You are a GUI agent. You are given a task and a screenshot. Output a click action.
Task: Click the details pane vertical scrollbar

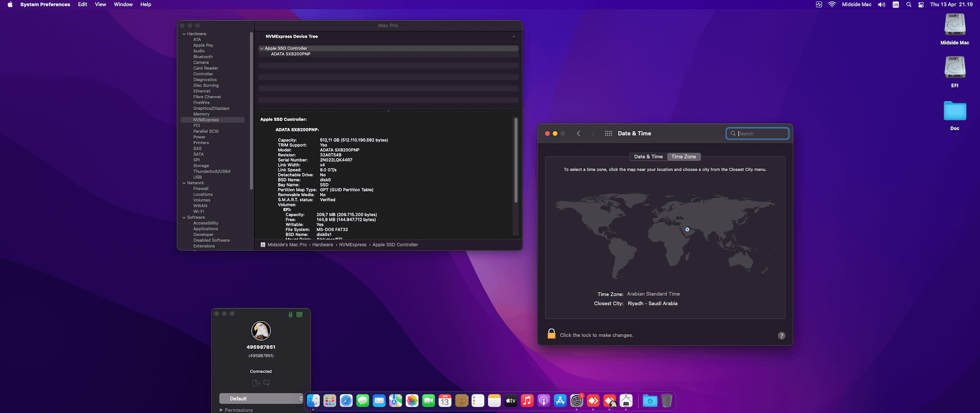click(x=516, y=161)
